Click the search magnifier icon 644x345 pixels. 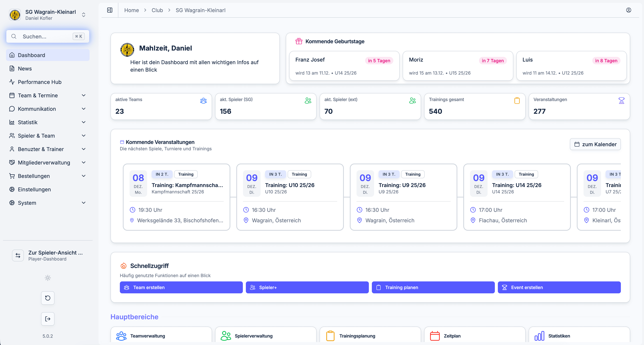tap(14, 37)
